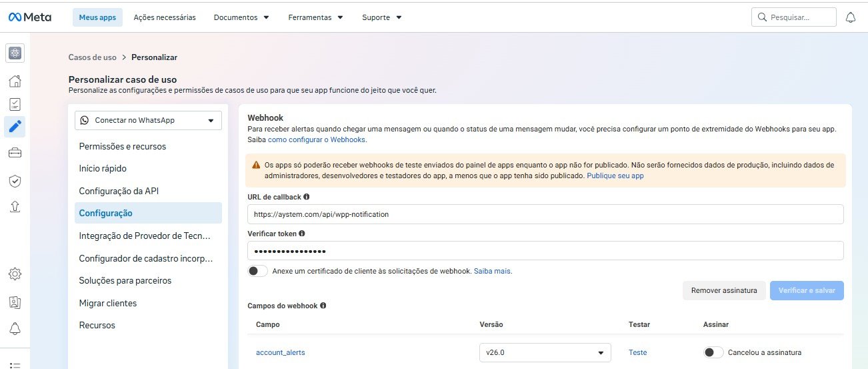Click the publish upload arrow icon

[15, 207]
